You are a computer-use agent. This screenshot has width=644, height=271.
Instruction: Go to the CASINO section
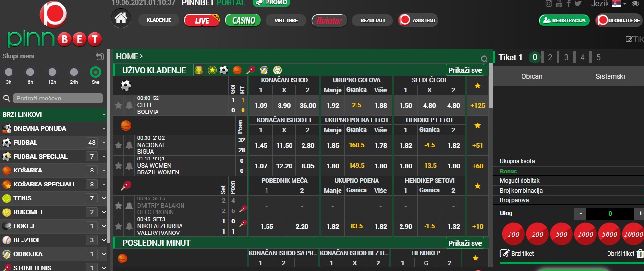point(243,20)
